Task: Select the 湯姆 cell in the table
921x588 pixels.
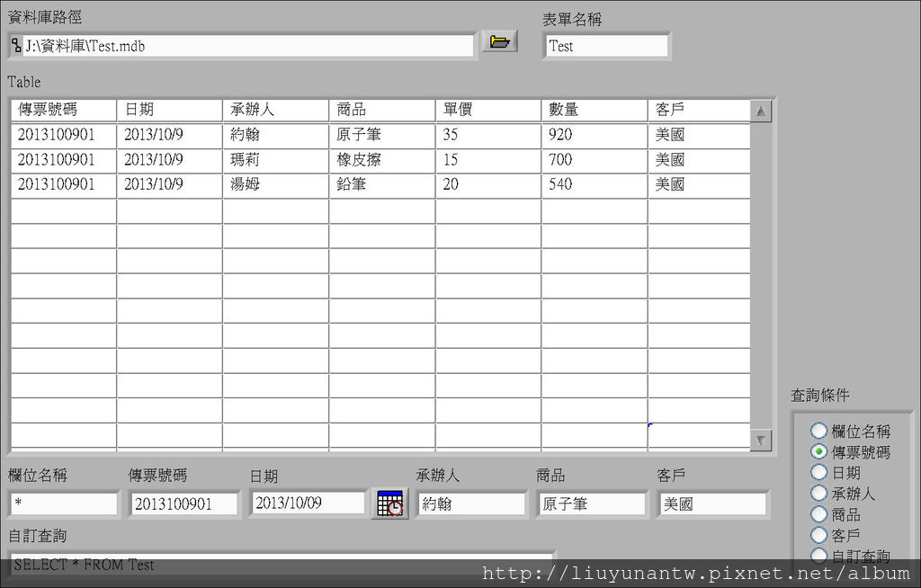Action: (275, 185)
